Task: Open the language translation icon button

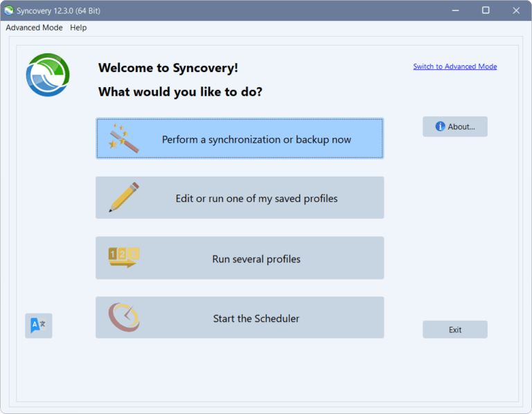Action: point(38,325)
